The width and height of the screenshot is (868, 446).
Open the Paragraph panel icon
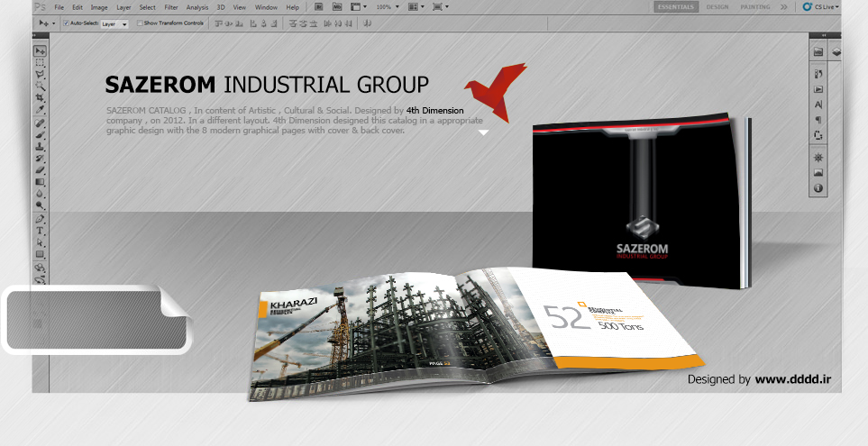(818, 120)
